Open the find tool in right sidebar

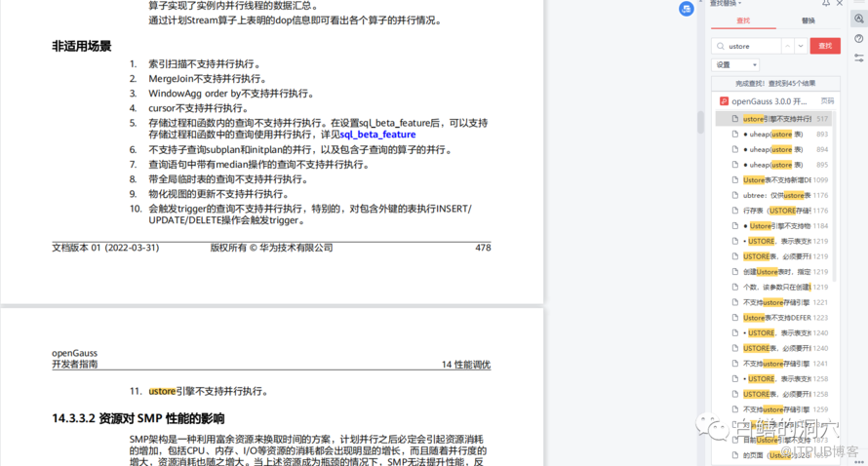coord(858,19)
